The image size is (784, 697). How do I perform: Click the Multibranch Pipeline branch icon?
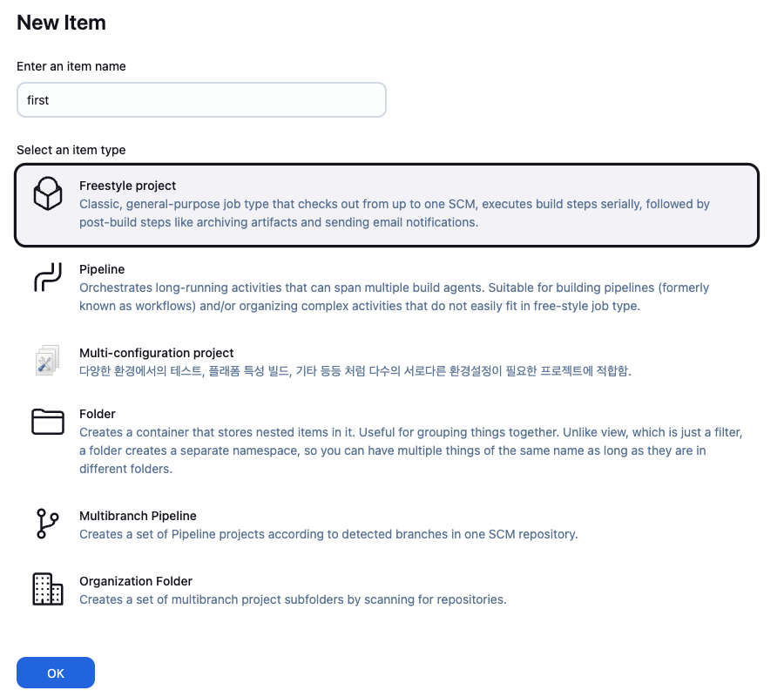click(x=48, y=524)
